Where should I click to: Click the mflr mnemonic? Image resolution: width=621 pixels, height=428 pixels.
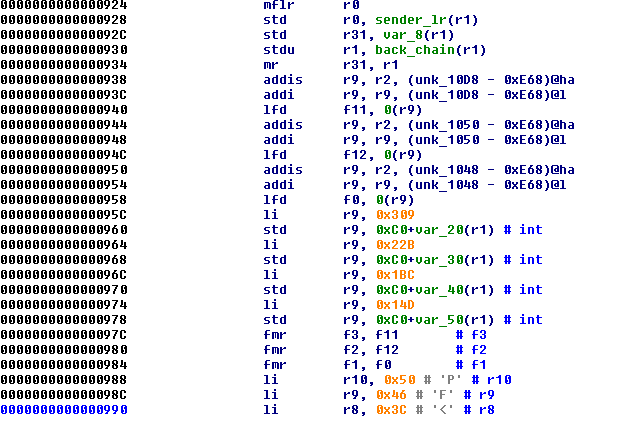(x=279, y=5)
